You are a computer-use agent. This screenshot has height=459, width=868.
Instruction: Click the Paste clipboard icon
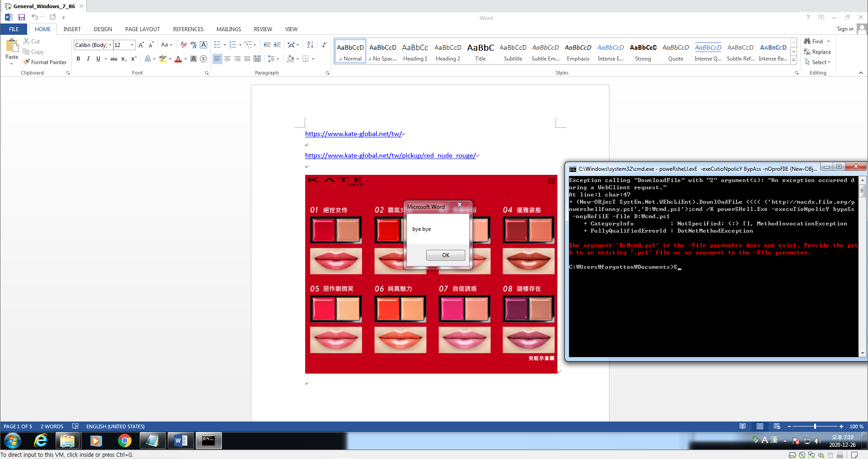pyautogui.click(x=12, y=46)
